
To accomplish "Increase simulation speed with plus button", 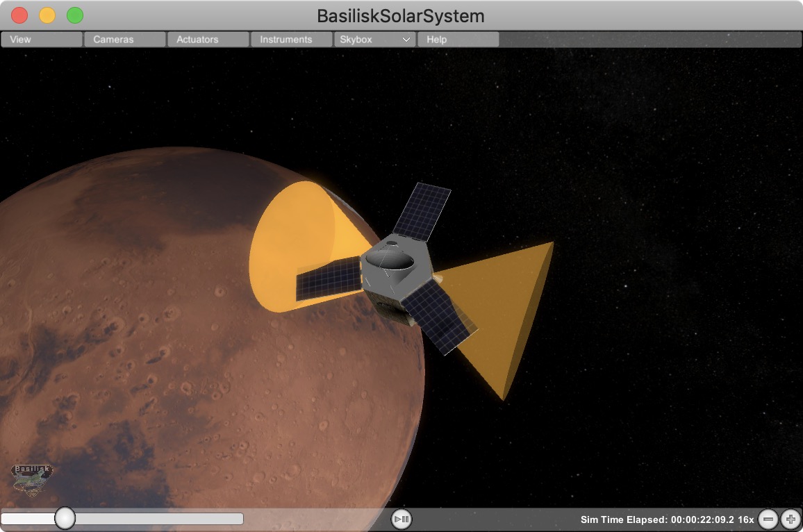I will (790, 519).
